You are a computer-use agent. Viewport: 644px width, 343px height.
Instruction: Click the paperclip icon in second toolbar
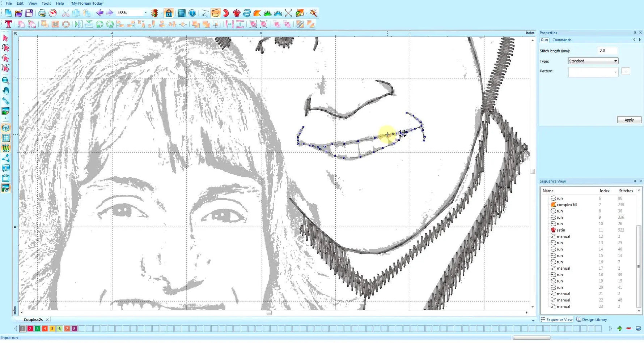click(x=300, y=24)
